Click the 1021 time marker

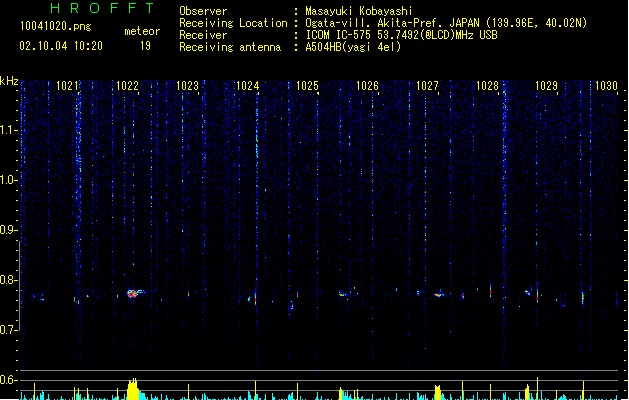[x=67, y=86]
